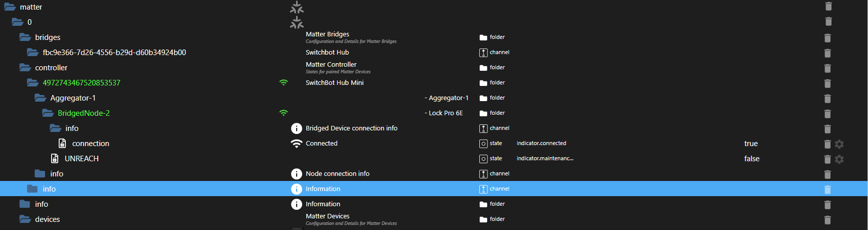
Task: Collapse the Aggregator-1 folder
Action: click(40, 98)
